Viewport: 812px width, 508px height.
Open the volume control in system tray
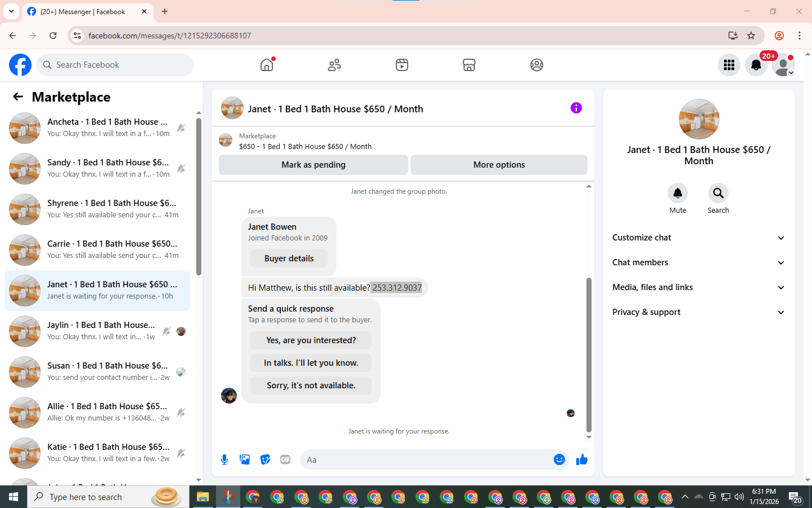[x=739, y=497]
